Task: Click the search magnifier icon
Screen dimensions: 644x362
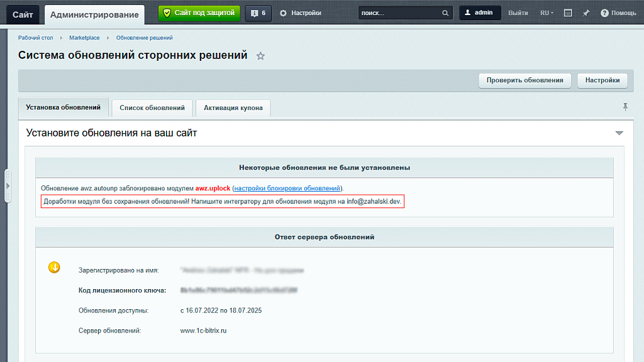Action: click(445, 12)
